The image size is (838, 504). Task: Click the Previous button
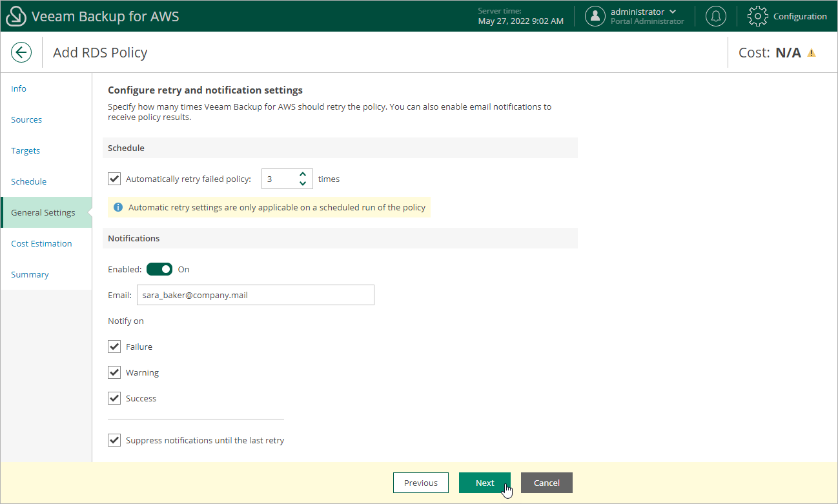(x=420, y=483)
